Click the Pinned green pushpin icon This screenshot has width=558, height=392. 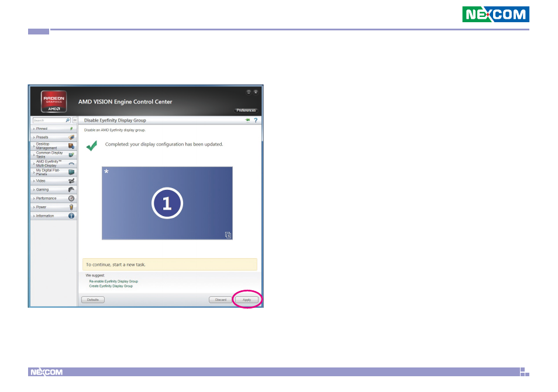pyautogui.click(x=71, y=129)
